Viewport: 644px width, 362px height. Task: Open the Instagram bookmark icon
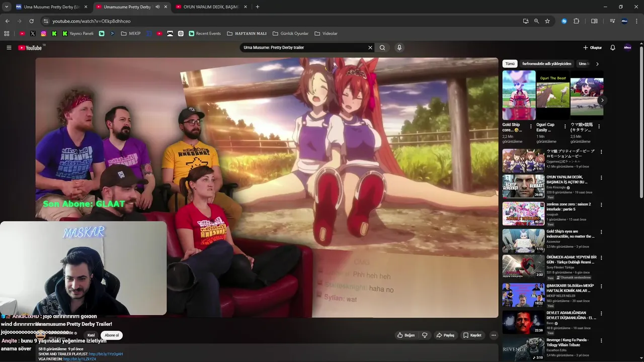(43, 34)
